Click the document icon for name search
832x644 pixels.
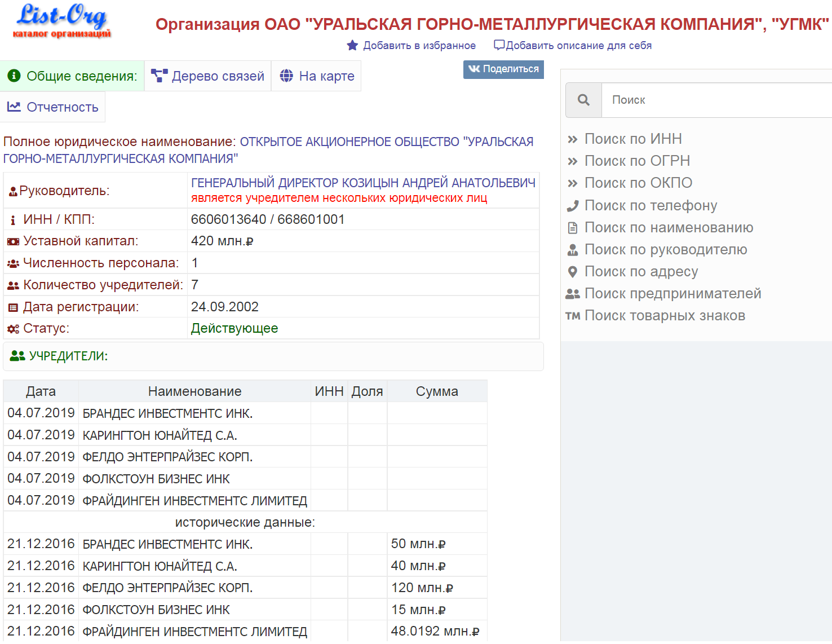573,228
